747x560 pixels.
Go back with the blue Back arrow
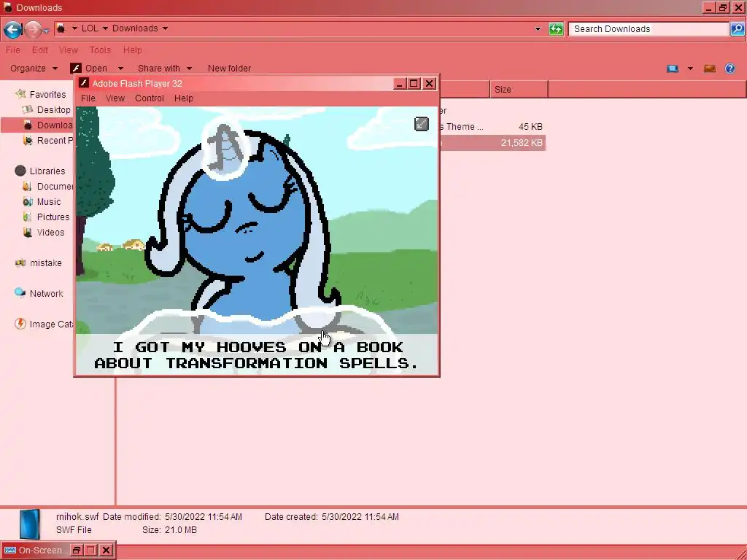(x=13, y=29)
